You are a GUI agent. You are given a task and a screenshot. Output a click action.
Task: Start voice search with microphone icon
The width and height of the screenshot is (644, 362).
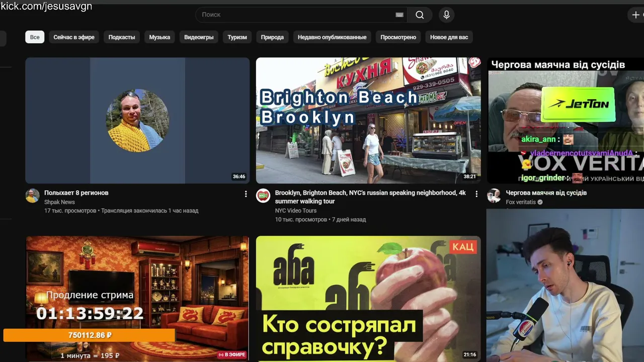[446, 15]
